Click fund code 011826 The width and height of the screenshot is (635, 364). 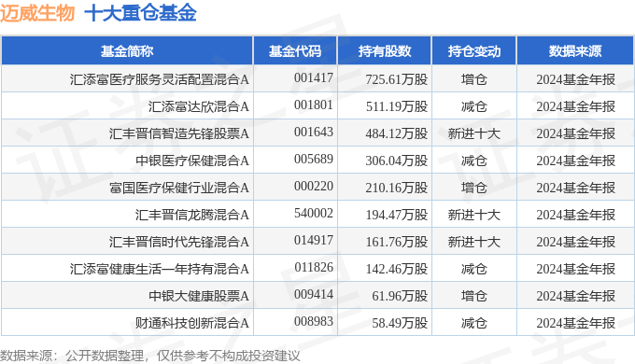(314, 268)
